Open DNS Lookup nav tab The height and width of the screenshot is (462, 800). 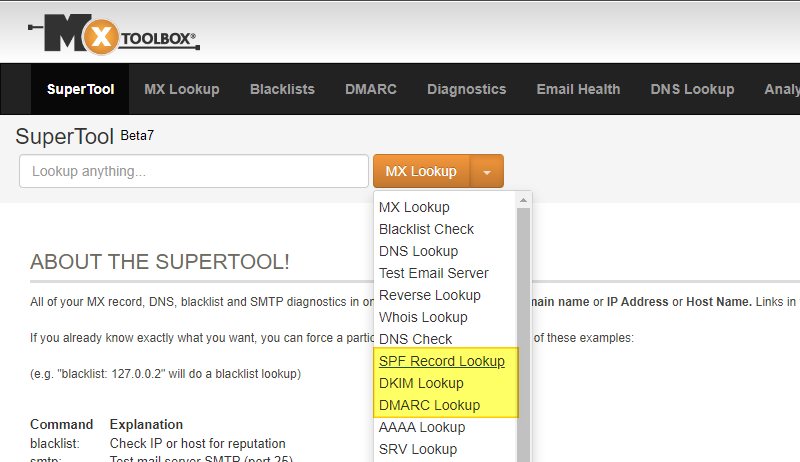692,89
